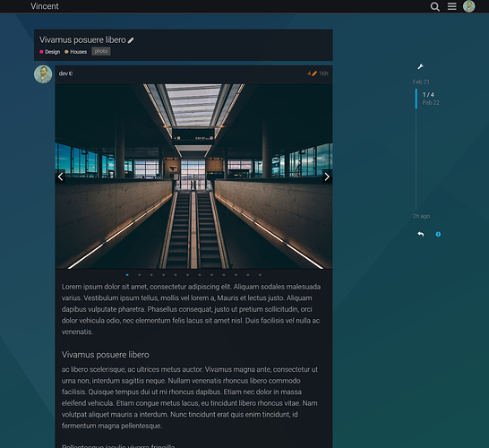Open dev user profile name

click(x=64, y=73)
